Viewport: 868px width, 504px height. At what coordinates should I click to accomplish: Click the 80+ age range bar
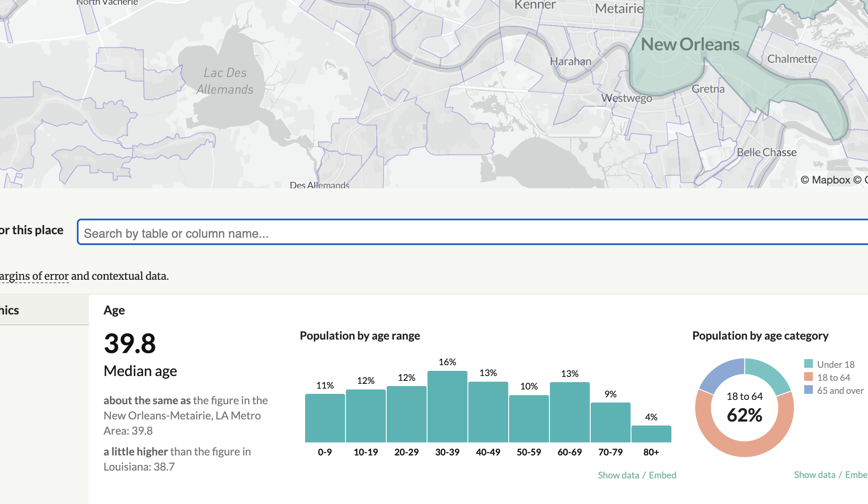tap(651, 434)
